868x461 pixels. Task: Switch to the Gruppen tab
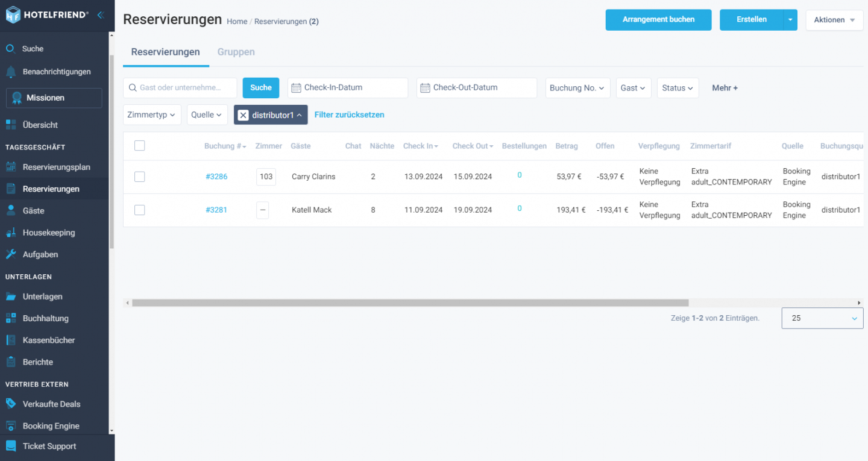(236, 52)
